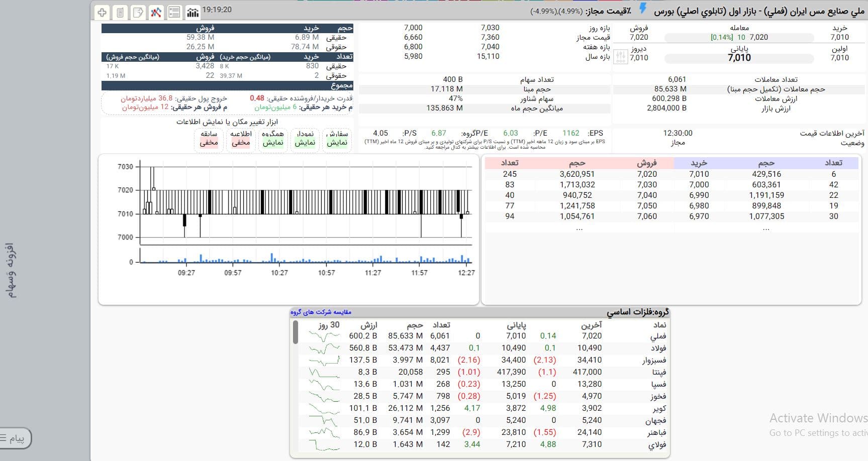Open the فباهنر symbol in group table
Screen dimensions: 868x461
657,432
